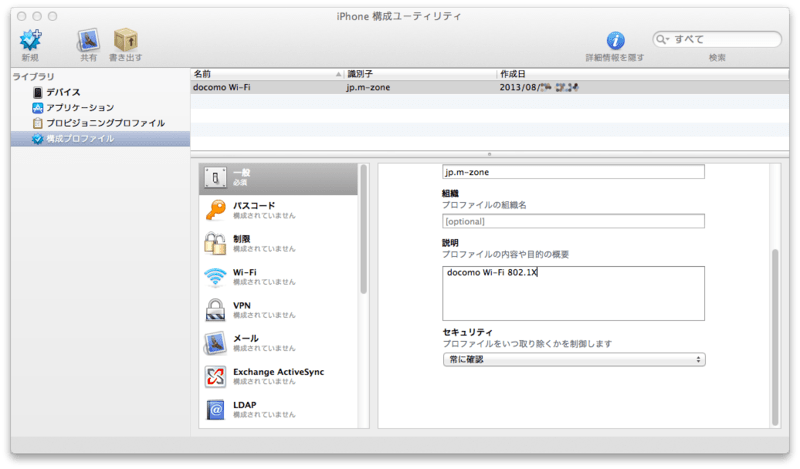Open the 常に確認 security dropdown
The width and height of the screenshot is (800, 469).
[574, 359]
